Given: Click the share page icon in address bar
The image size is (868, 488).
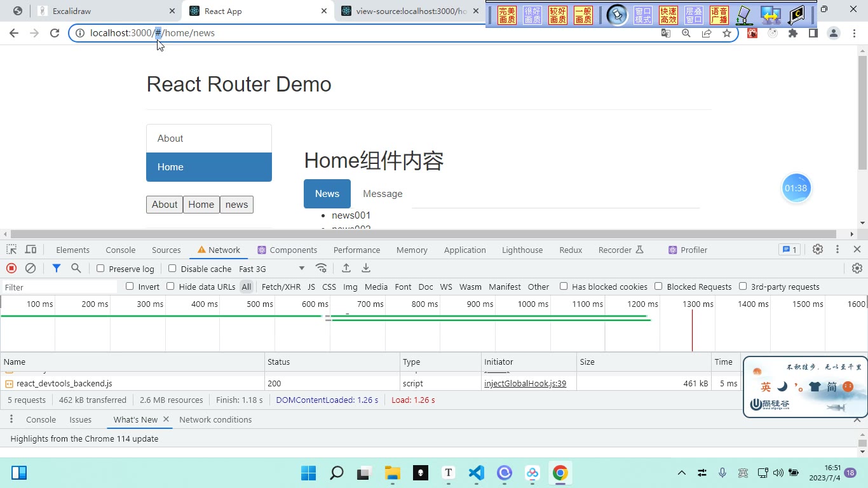Looking at the screenshot, I should point(707,33).
